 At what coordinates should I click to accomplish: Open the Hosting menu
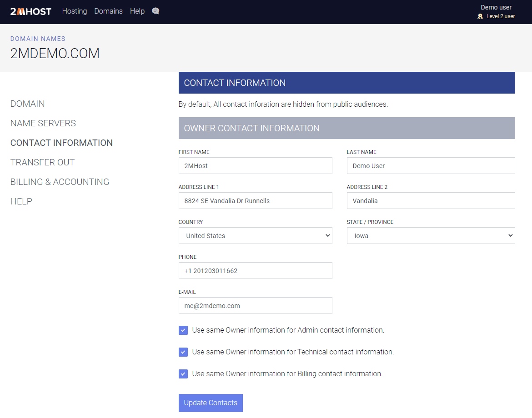[x=75, y=11]
